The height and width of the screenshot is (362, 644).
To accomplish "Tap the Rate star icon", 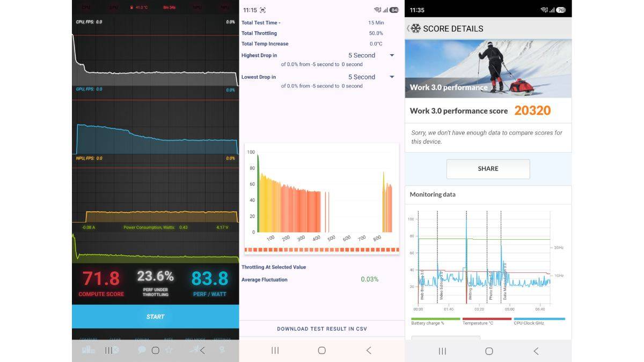I will coord(169,350).
